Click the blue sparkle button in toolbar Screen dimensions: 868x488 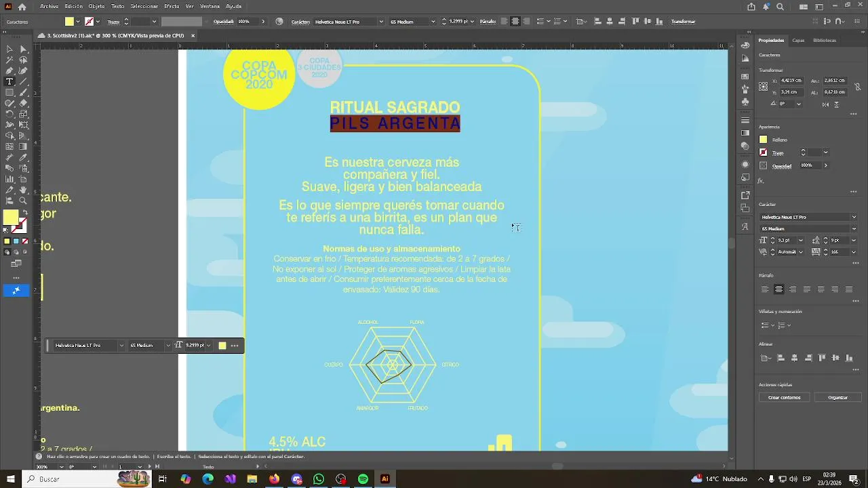tap(16, 290)
